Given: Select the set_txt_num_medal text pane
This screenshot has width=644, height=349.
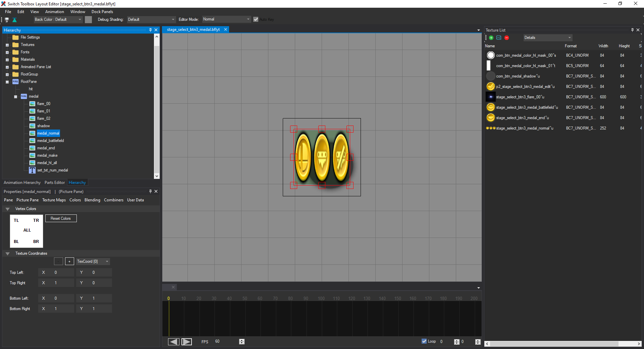Looking at the screenshot, I should click(x=52, y=170).
